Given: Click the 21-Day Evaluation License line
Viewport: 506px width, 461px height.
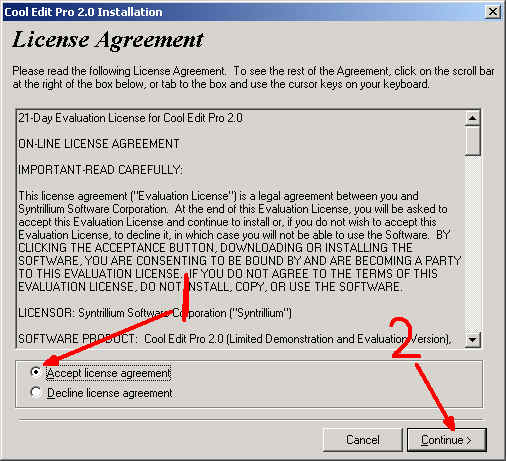Looking at the screenshot, I should pyautogui.click(x=130, y=118).
